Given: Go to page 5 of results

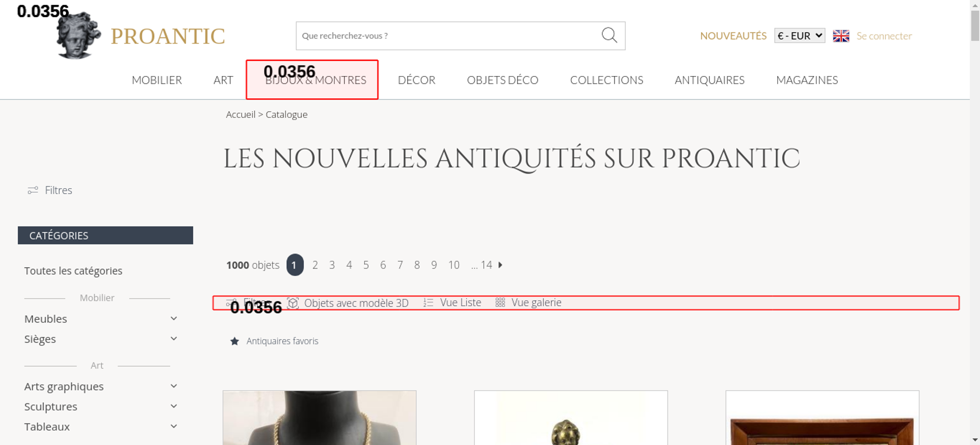Looking at the screenshot, I should (x=366, y=265).
